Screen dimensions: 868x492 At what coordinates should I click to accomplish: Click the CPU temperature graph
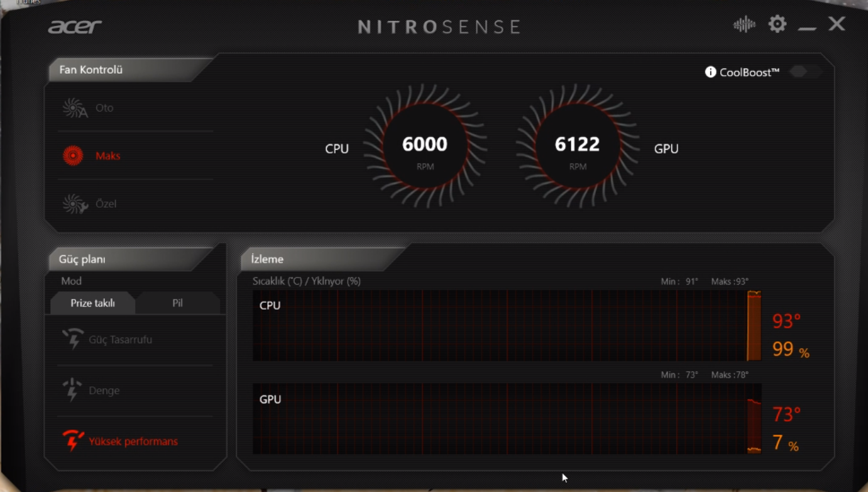tap(507, 325)
